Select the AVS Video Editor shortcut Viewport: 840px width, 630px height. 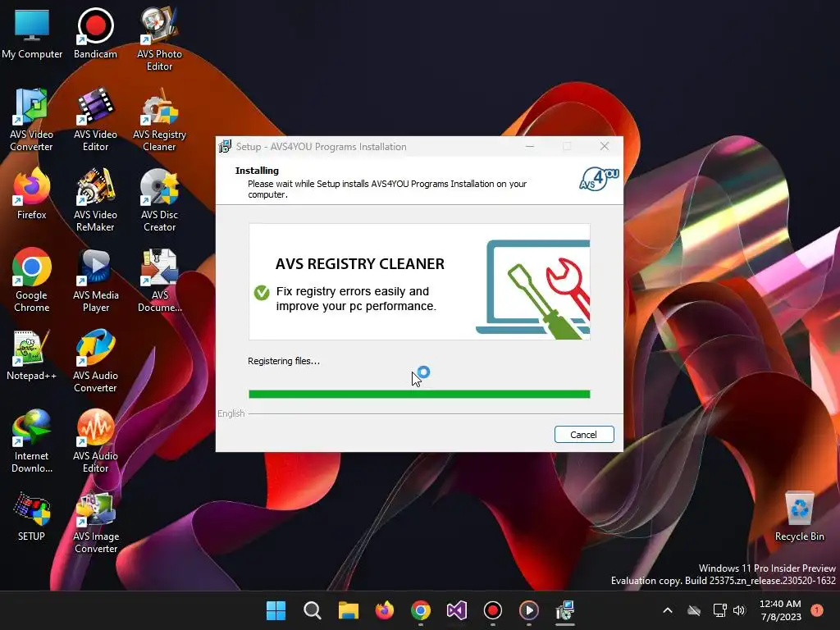(95, 120)
